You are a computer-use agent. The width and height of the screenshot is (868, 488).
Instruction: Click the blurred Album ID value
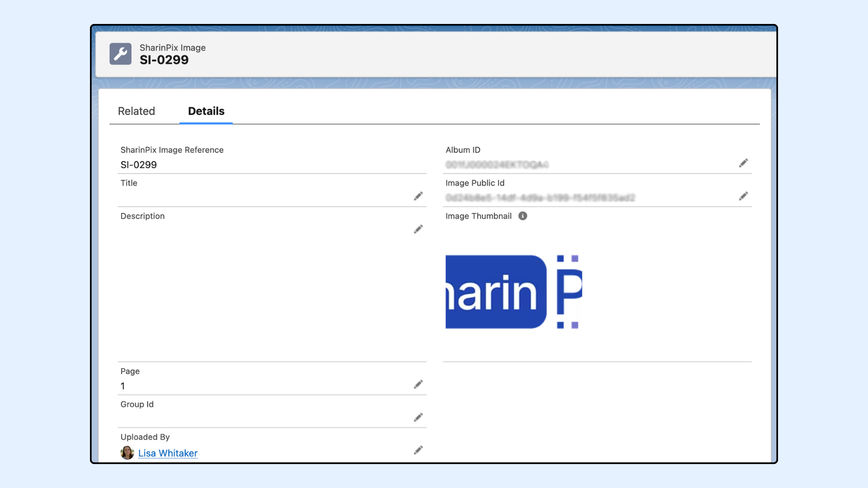point(497,165)
